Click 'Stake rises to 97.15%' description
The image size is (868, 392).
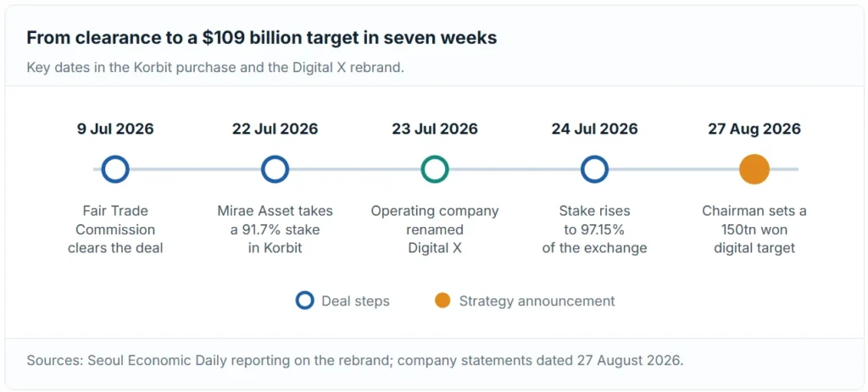point(594,229)
